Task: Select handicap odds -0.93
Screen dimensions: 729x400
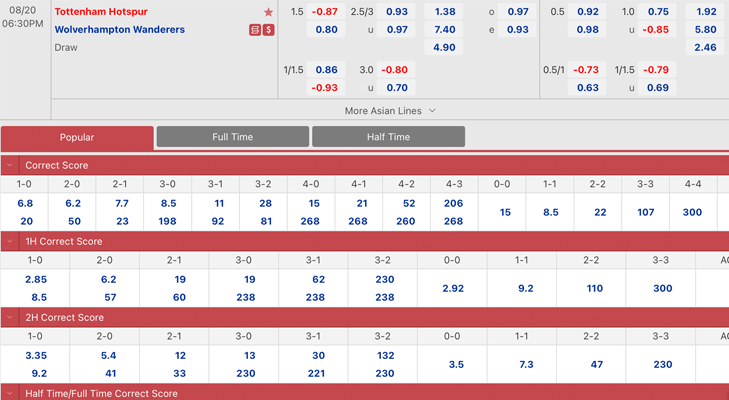Action: [x=325, y=87]
